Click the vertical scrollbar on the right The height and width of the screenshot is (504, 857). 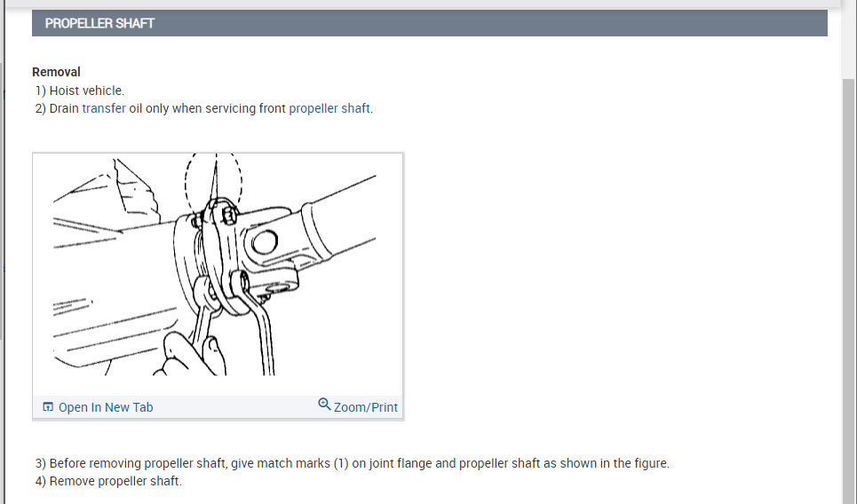(x=848, y=291)
